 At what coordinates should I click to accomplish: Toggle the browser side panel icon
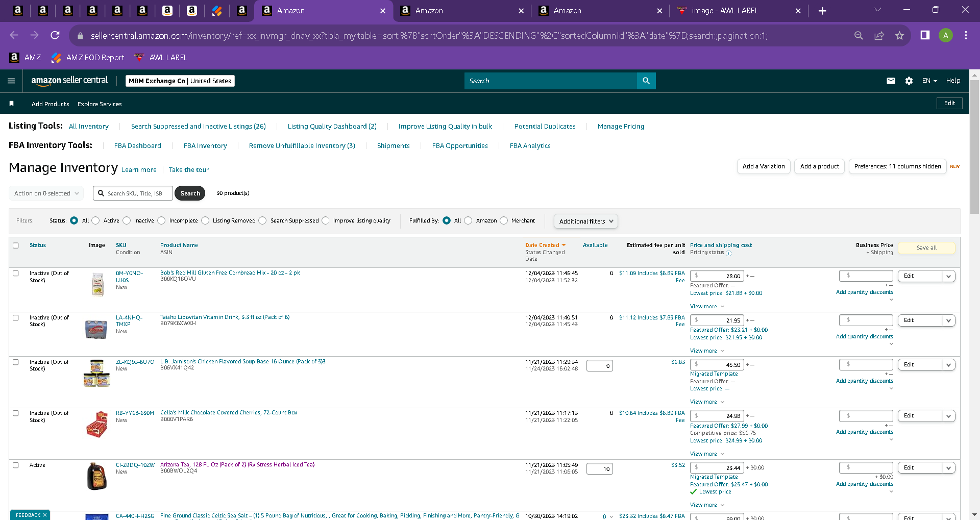[x=925, y=35]
